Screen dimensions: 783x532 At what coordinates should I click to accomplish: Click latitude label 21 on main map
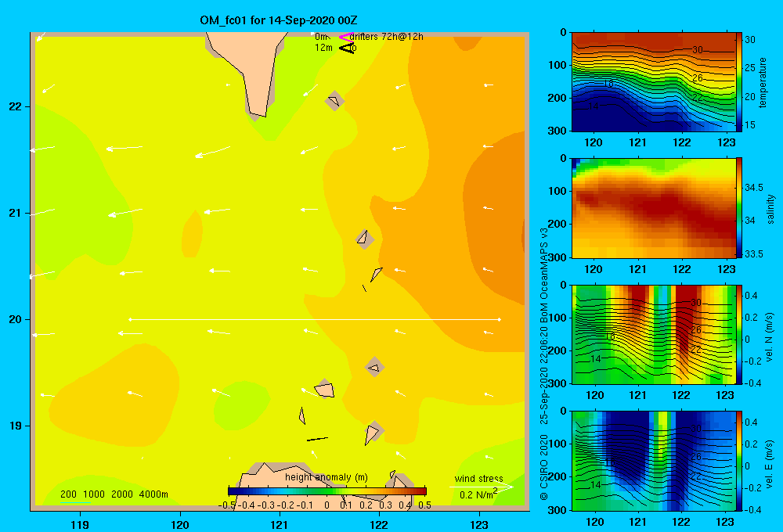(x=15, y=213)
